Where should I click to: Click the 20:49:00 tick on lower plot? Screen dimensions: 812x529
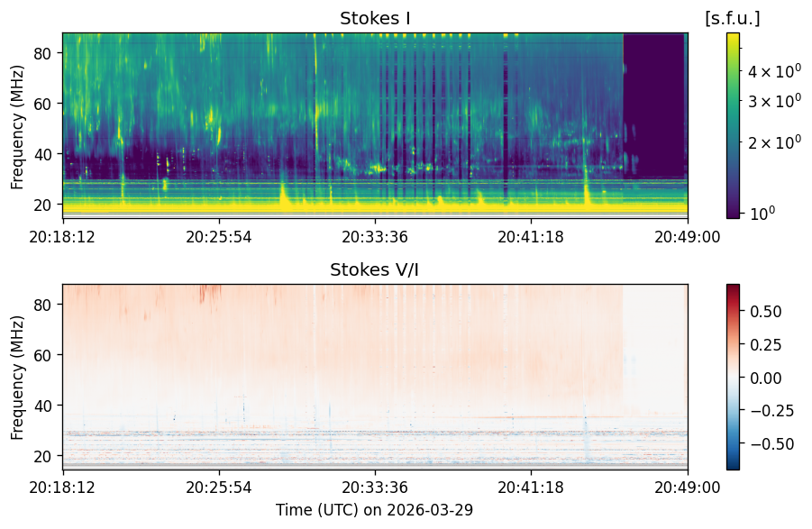click(x=688, y=488)
